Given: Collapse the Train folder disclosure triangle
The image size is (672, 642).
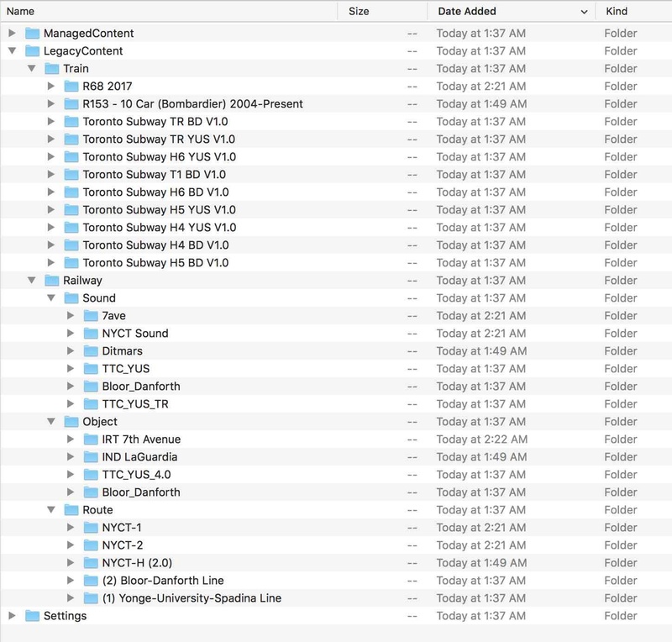Looking at the screenshot, I should (32, 68).
